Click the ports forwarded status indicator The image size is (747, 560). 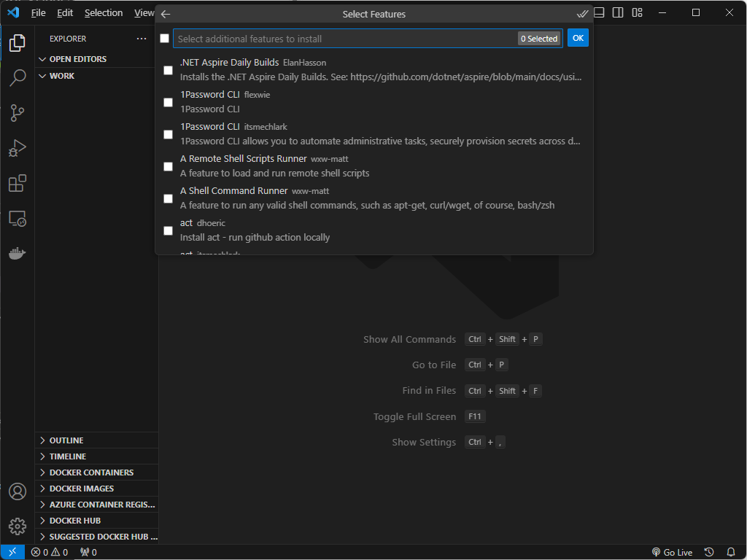point(88,552)
